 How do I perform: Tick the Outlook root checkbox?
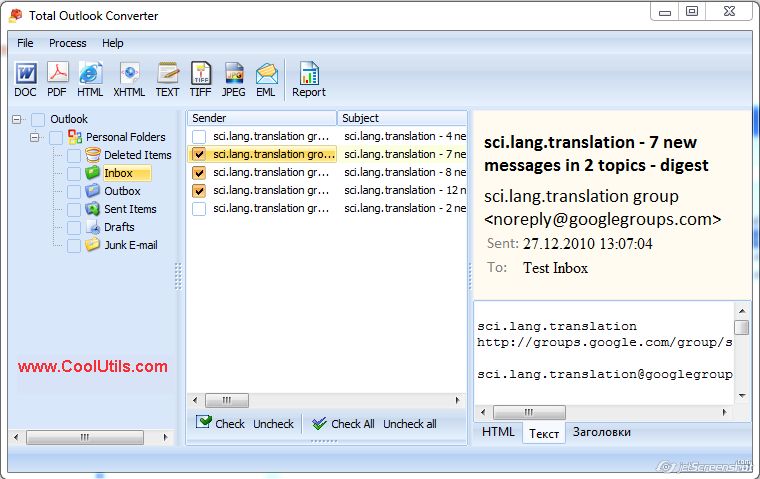[38, 119]
